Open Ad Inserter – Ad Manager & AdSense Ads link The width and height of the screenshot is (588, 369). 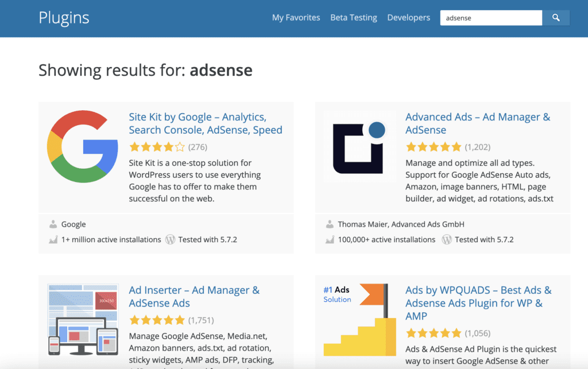[194, 296]
